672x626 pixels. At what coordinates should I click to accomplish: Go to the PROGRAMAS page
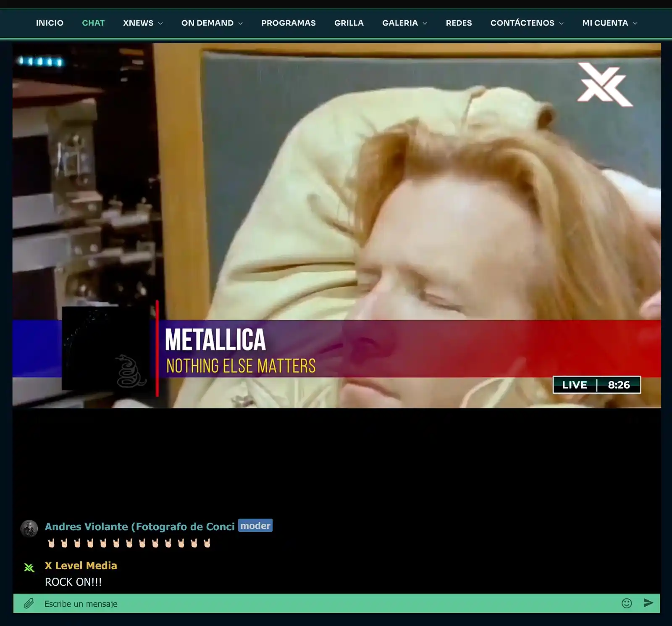tap(289, 23)
